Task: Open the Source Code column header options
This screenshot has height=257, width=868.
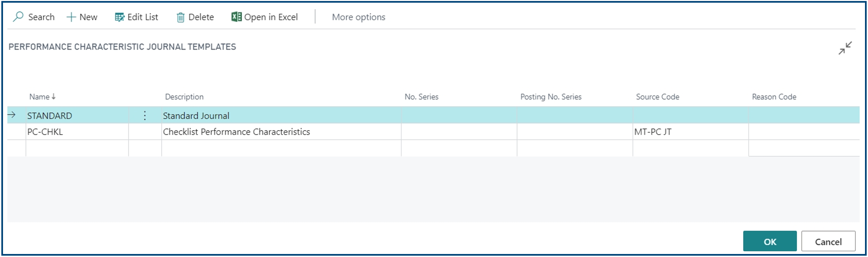Action: pyautogui.click(x=657, y=97)
